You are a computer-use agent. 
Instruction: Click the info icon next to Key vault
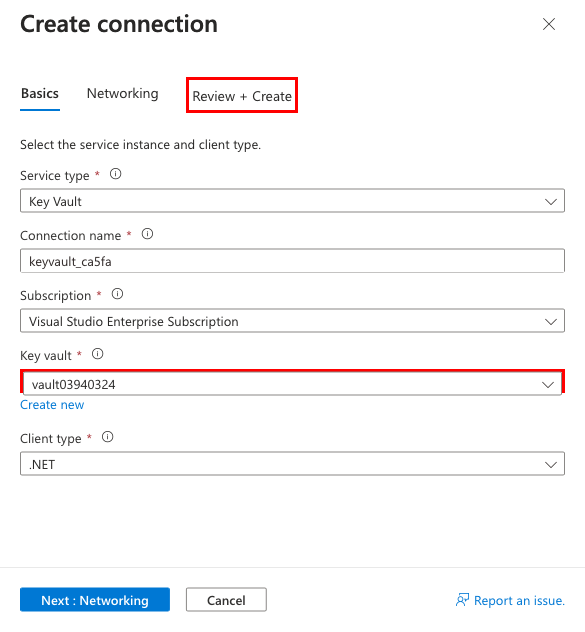point(98,354)
